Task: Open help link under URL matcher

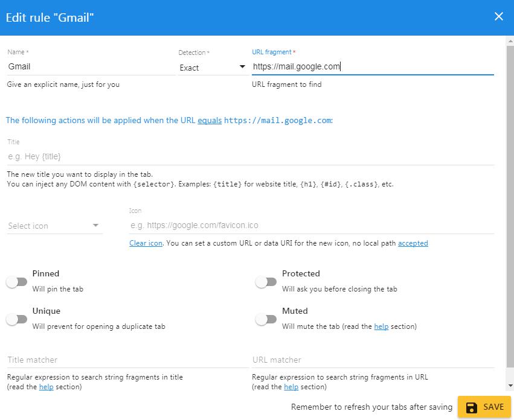Action: click(291, 387)
